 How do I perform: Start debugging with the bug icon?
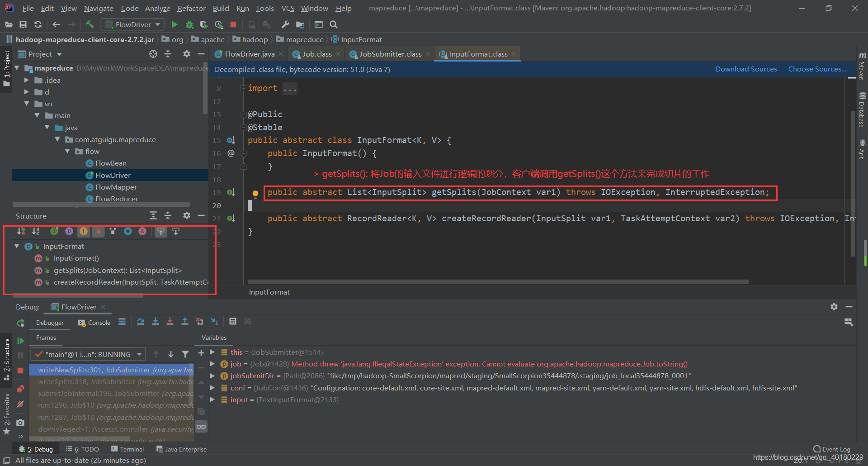189,24
